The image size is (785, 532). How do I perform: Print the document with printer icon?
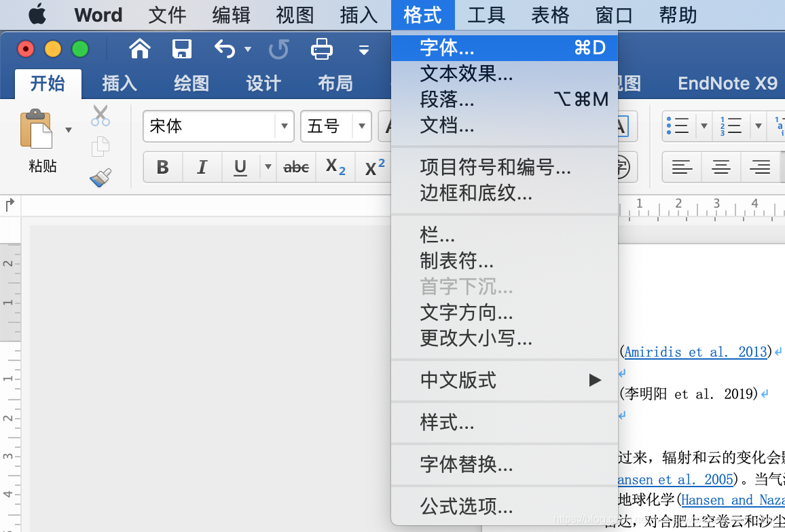point(321,49)
